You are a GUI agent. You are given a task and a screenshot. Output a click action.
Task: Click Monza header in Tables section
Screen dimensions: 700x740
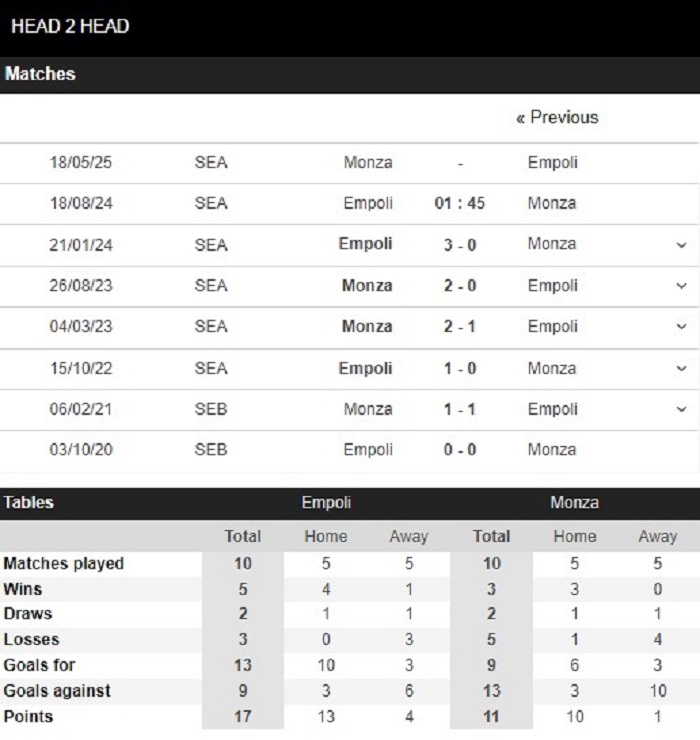(574, 503)
